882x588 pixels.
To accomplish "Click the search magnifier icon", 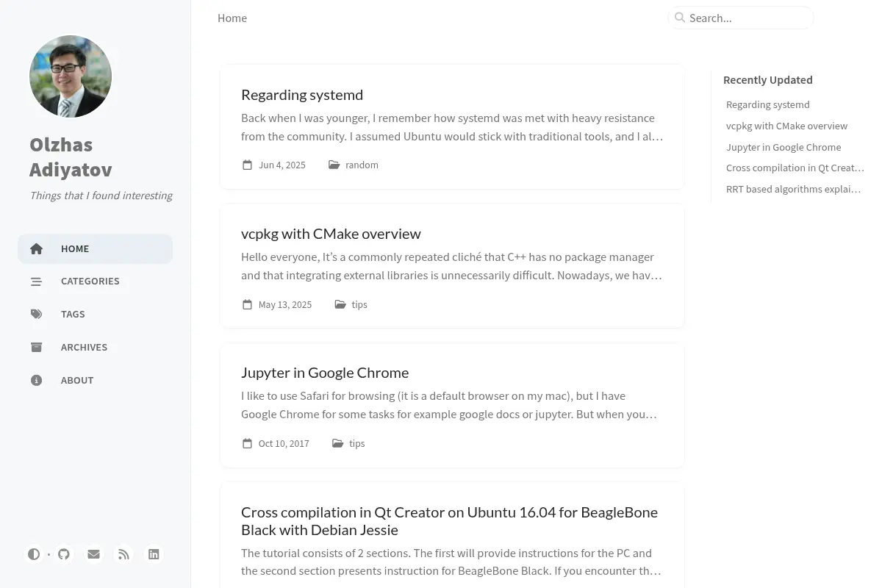I will [x=680, y=18].
